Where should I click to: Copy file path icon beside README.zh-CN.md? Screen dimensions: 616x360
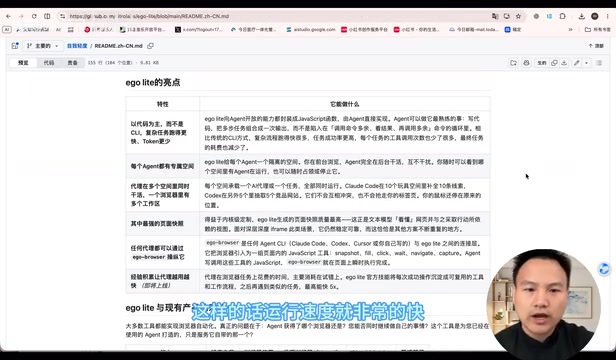coord(150,46)
